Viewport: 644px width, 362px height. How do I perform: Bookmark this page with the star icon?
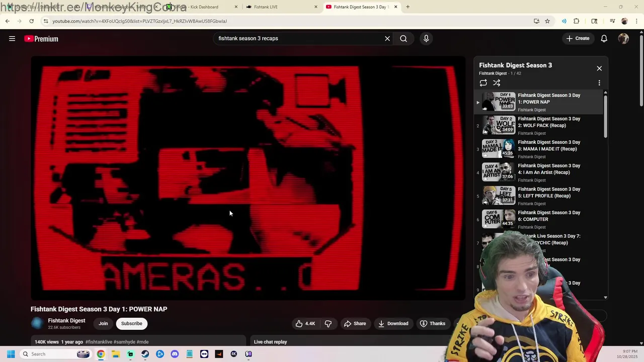tap(547, 21)
